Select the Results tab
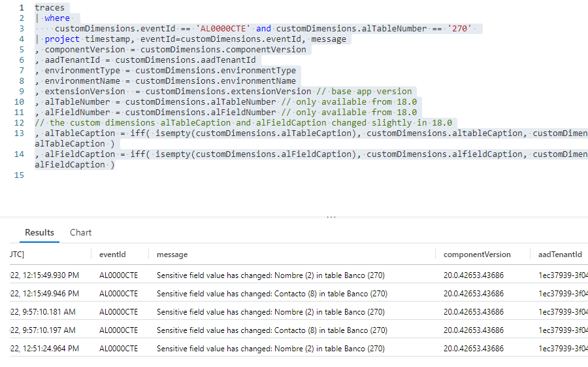This screenshot has height=367, width=588. (39, 232)
